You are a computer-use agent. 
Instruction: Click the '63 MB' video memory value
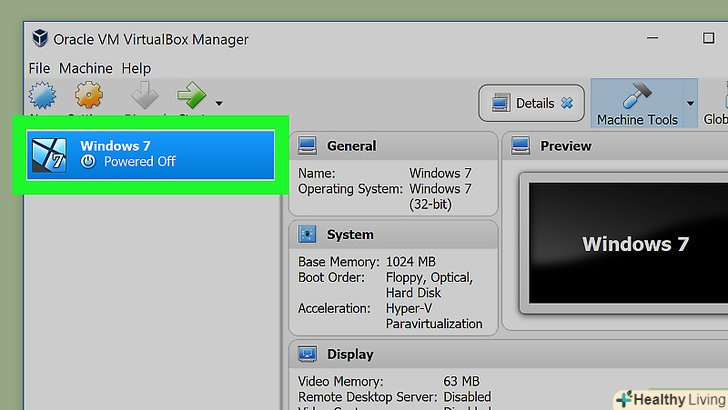pyautogui.click(x=462, y=381)
